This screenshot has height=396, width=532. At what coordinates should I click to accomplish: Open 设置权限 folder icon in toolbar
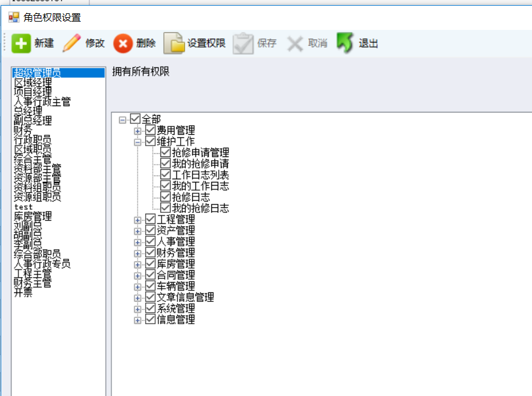click(174, 44)
